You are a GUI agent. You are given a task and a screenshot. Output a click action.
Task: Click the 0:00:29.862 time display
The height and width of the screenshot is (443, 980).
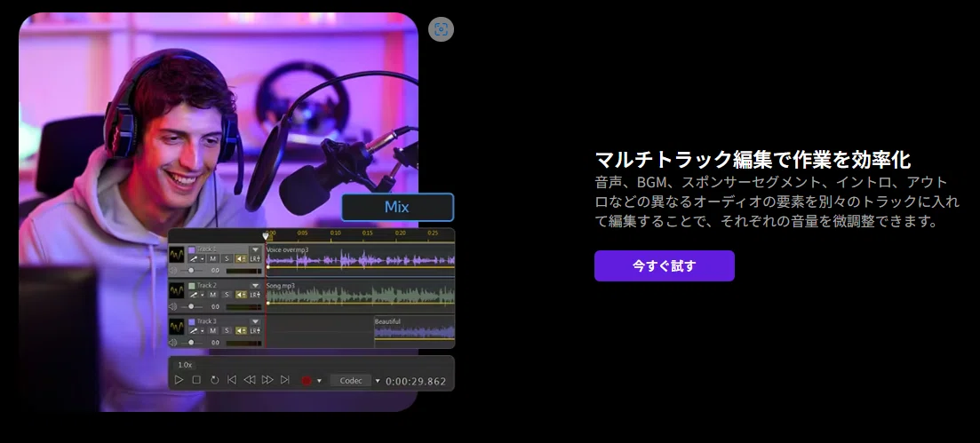416,381
